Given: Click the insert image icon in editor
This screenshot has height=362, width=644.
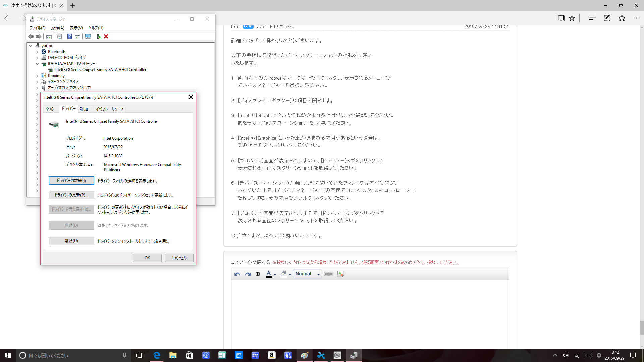Looking at the screenshot, I should 341,274.
